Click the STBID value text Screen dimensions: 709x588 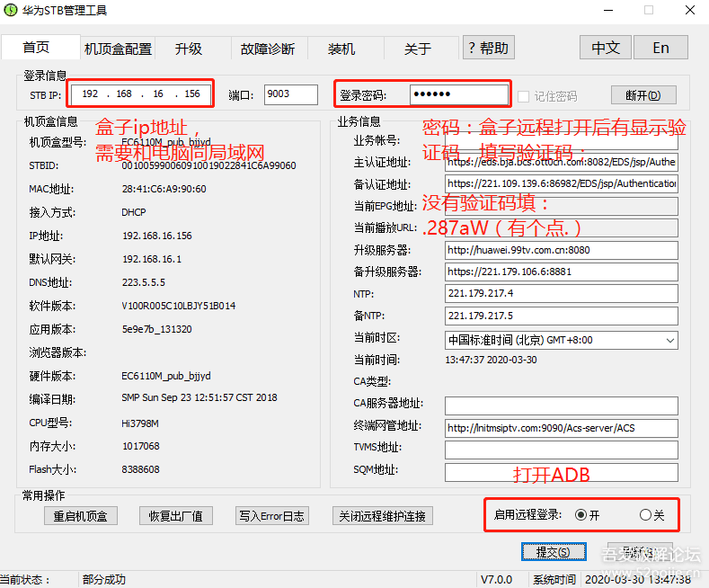coord(208,165)
